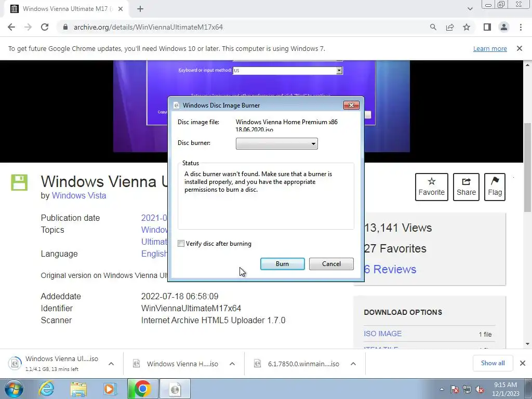Click the Share button on archive page
The height and width of the screenshot is (399, 532).
point(466,187)
